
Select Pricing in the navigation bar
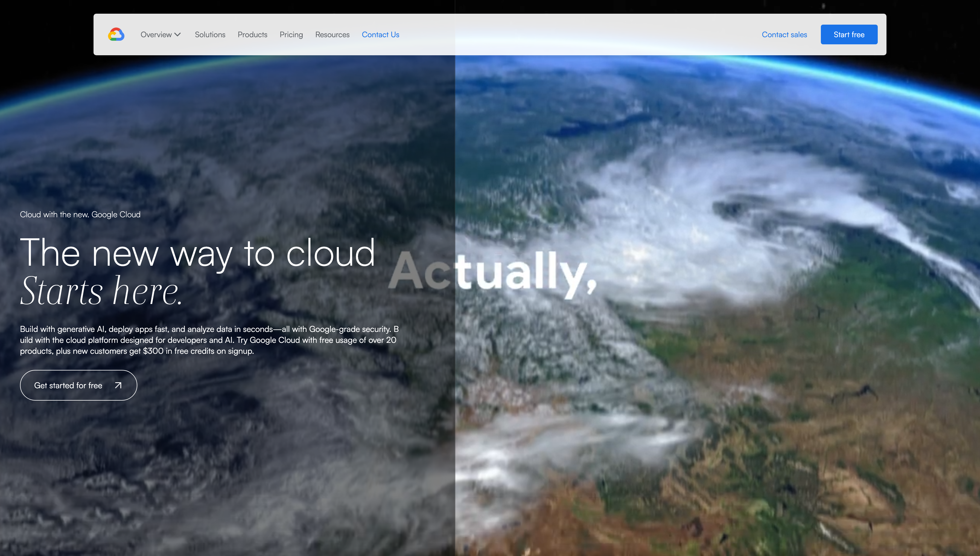click(291, 34)
